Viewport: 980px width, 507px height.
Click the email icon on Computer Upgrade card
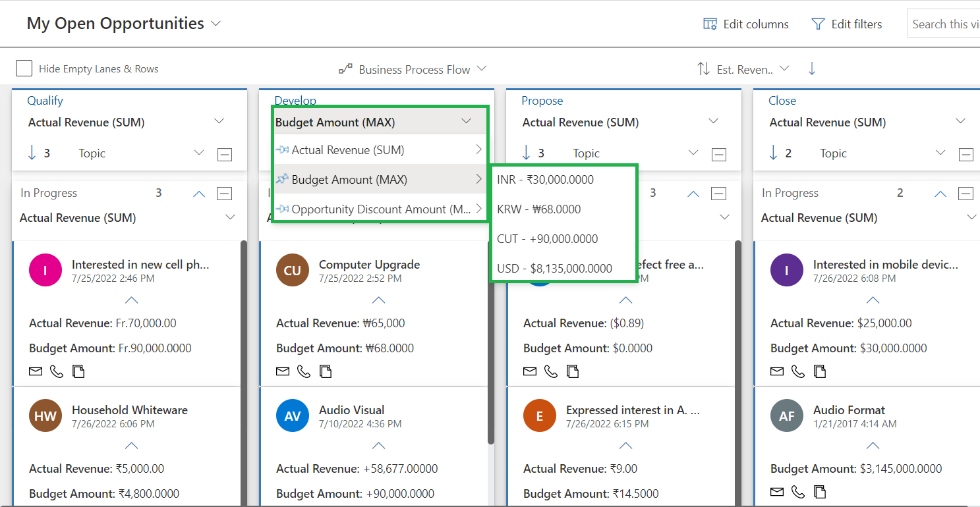[283, 372]
